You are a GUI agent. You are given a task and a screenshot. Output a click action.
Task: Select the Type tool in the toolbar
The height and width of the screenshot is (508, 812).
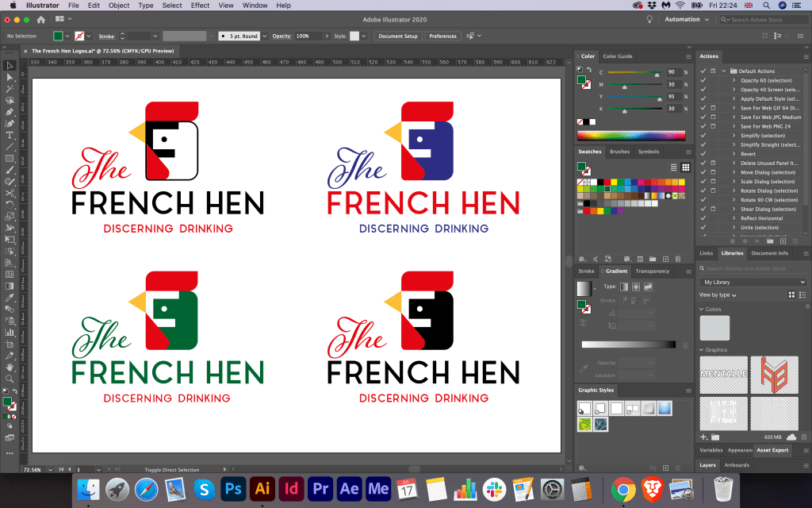pyautogui.click(x=10, y=136)
